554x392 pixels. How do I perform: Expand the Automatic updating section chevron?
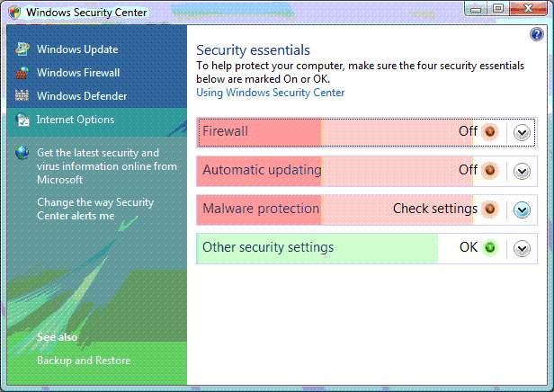pos(522,172)
